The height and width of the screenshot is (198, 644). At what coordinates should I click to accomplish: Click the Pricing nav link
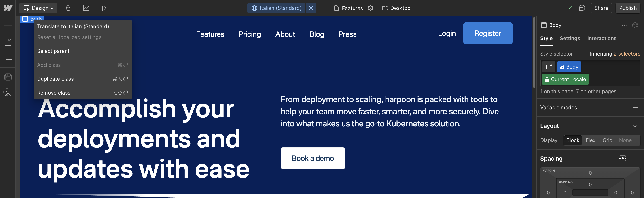coord(250,34)
